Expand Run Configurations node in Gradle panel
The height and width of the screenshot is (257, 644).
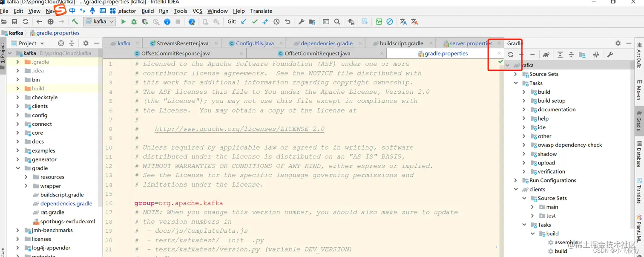[516, 180]
